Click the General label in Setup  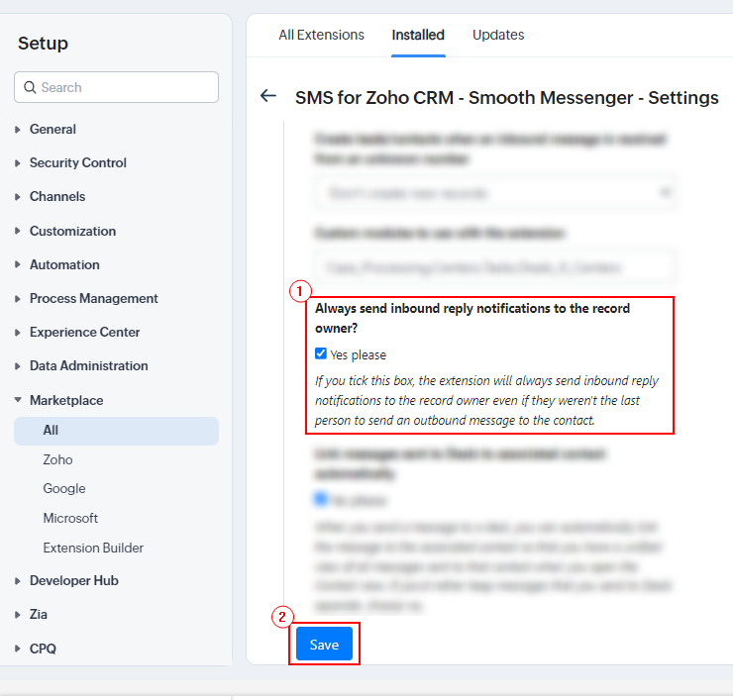[x=52, y=130]
